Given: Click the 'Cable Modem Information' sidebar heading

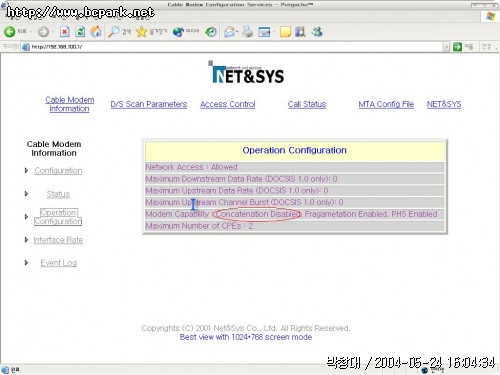Looking at the screenshot, I should (x=54, y=148).
